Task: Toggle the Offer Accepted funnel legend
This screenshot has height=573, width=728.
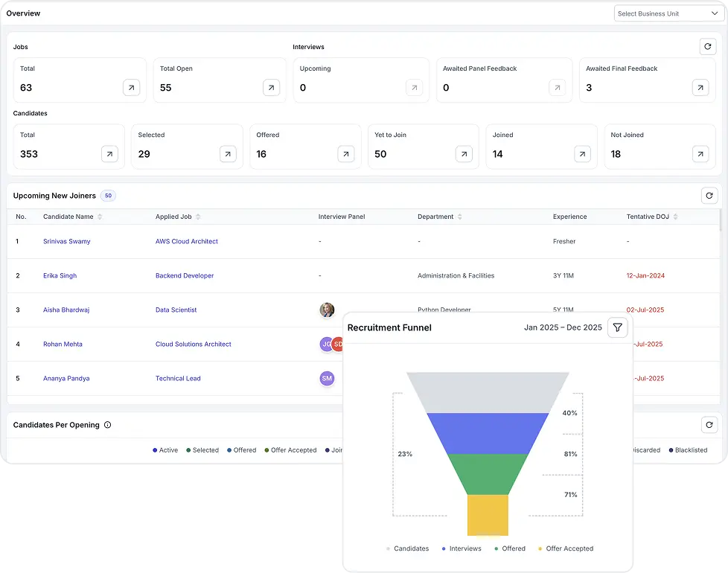Action: [565, 548]
